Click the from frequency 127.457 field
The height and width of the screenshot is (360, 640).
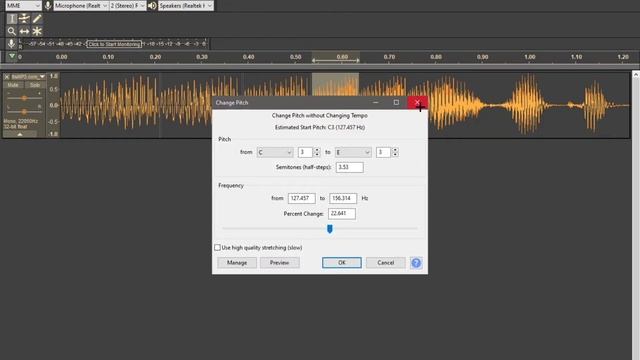pos(302,198)
